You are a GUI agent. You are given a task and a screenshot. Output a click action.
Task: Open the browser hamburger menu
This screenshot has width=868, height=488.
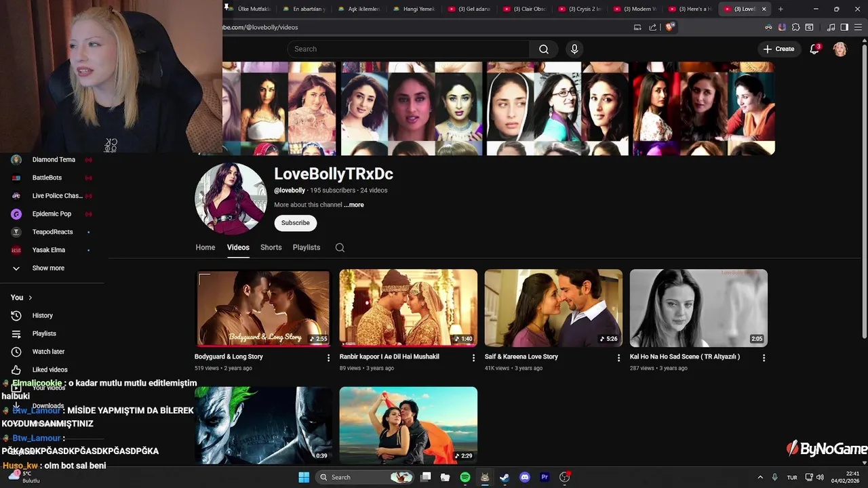(858, 27)
